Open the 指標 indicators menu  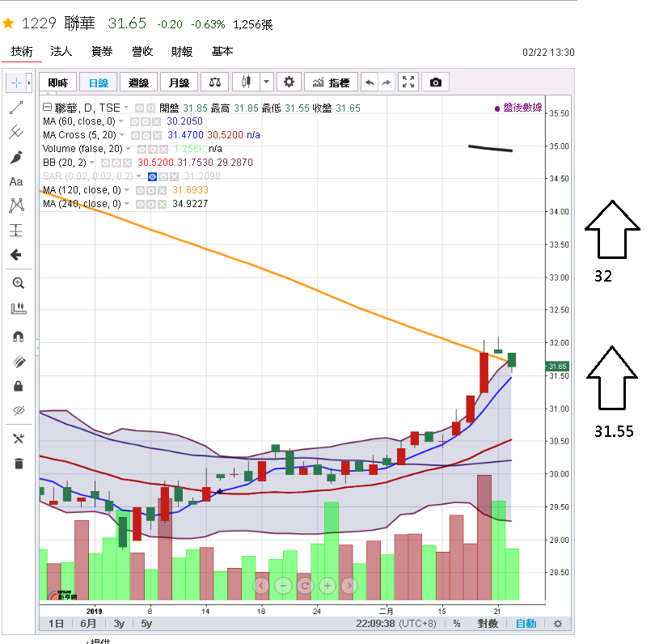(331, 83)
